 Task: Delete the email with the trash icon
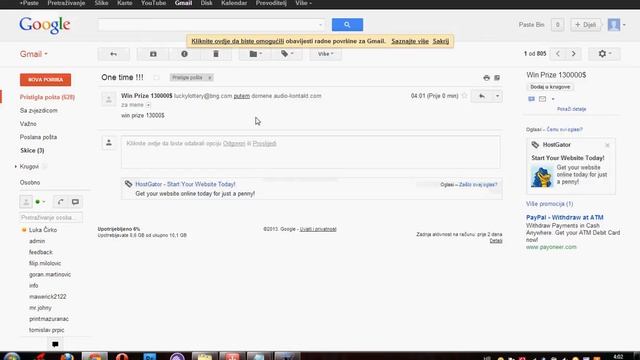point(216,54)
